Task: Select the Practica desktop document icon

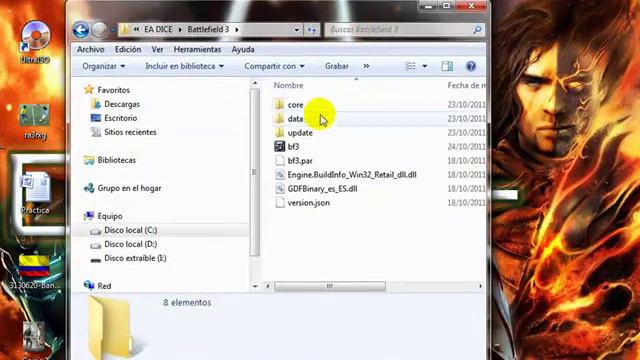Action: 36,193
